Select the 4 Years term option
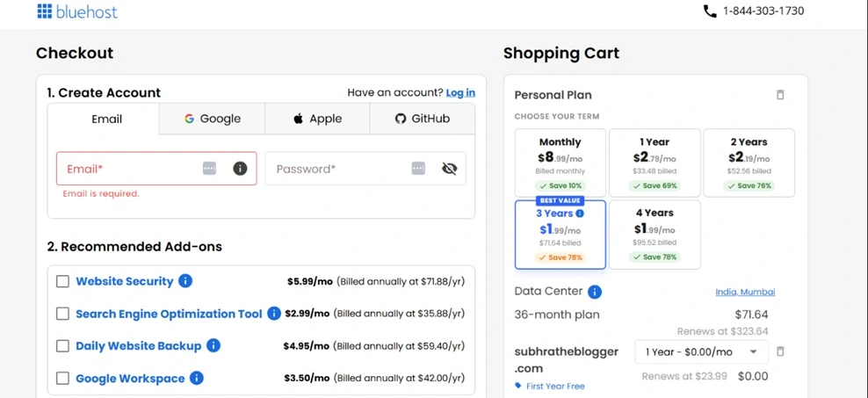This screenshot has height=398, width=868. 655,235
